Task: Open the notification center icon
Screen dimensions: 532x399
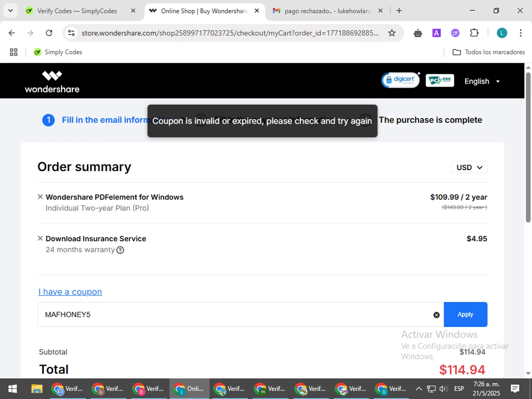Action: (515, 389)
